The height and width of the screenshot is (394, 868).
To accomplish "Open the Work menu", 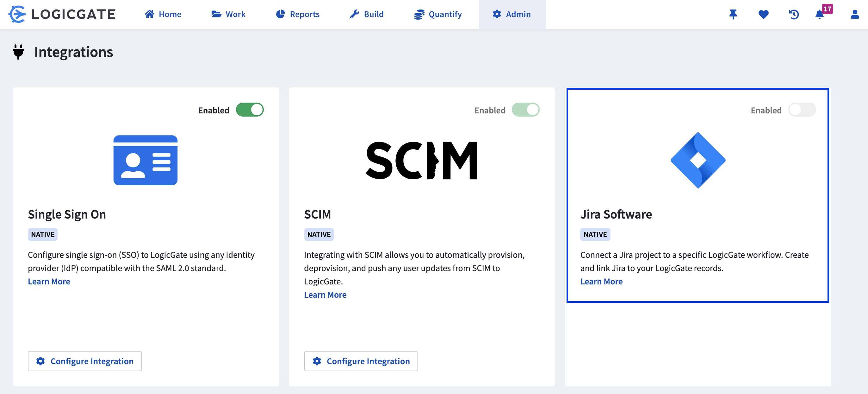I will 228,14.
